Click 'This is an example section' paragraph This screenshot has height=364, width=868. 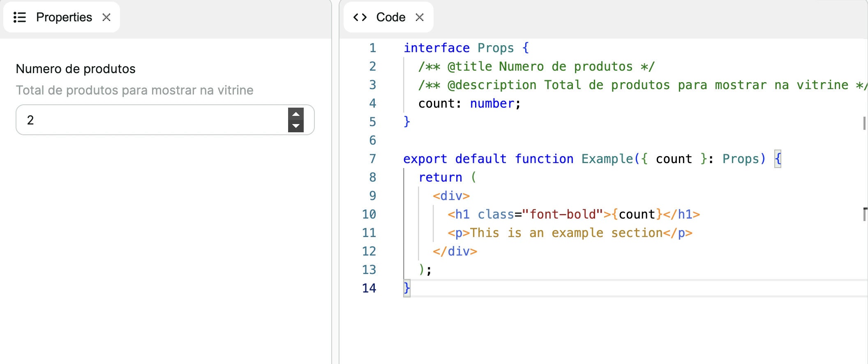[x=570, y=233]
